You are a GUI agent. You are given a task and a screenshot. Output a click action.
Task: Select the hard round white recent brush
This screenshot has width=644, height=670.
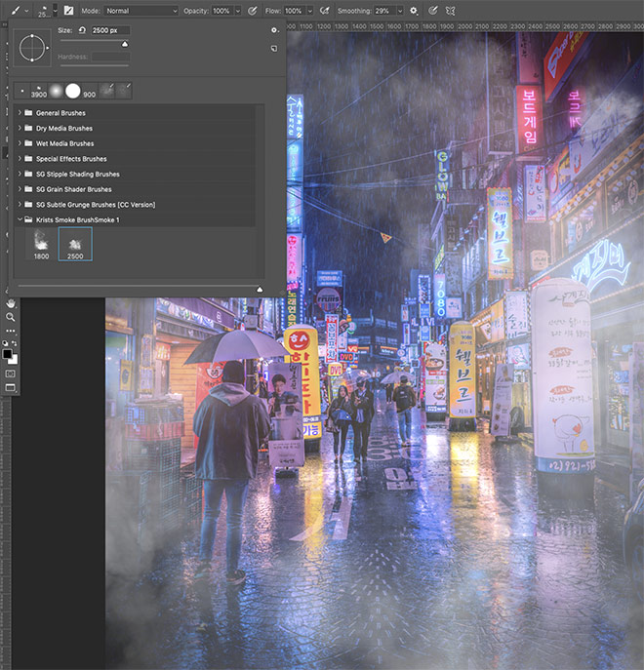[73, 91]
